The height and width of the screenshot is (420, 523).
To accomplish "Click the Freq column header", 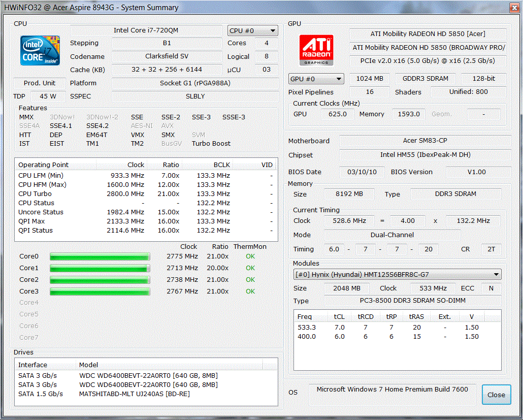I will pos(311,316).
